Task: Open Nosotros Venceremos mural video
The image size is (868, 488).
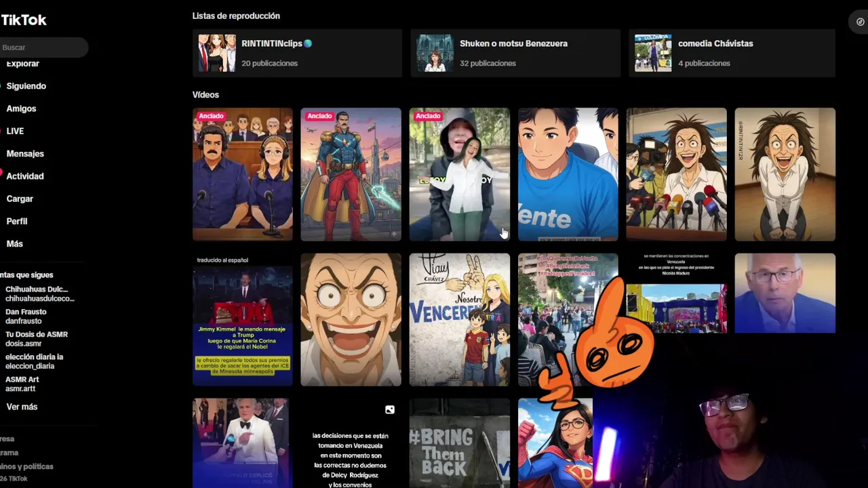Action: (460, 320)
